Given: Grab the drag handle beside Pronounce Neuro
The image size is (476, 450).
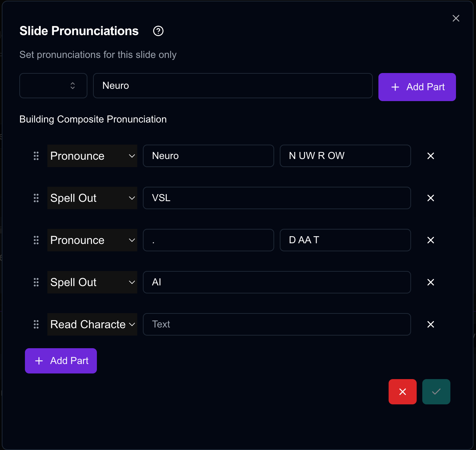Looking at the screenshot, I should pos(36,156).
